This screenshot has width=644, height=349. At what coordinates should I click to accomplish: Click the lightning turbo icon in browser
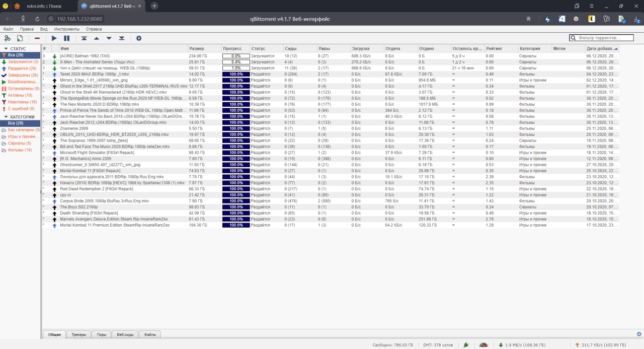548,19
